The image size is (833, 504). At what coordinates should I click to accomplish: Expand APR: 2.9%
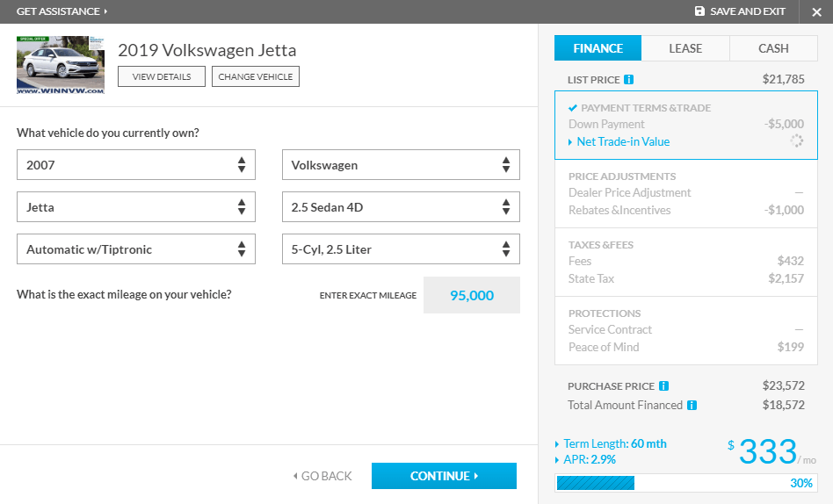(x=585, y=459)
